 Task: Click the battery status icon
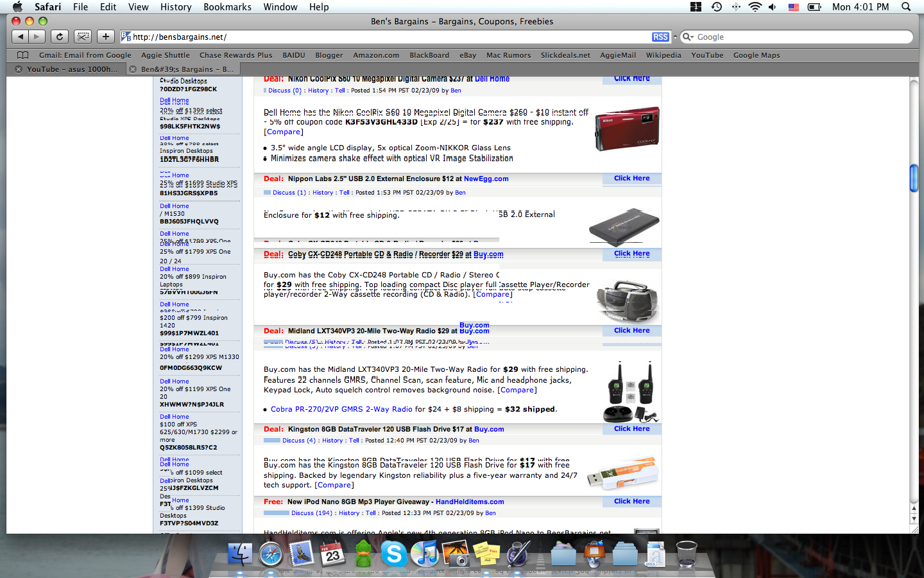tap(815, 6)
